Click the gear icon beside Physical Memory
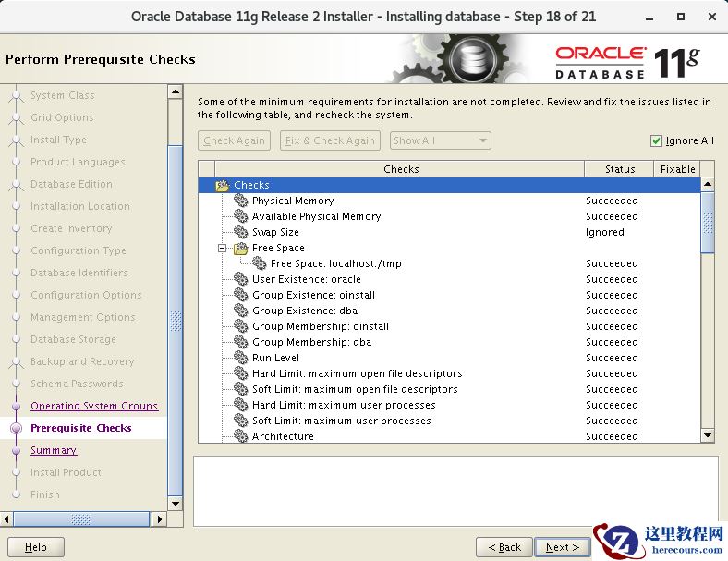Image resolution: width=728 pixels, height=561 pixels. (240, 201)
